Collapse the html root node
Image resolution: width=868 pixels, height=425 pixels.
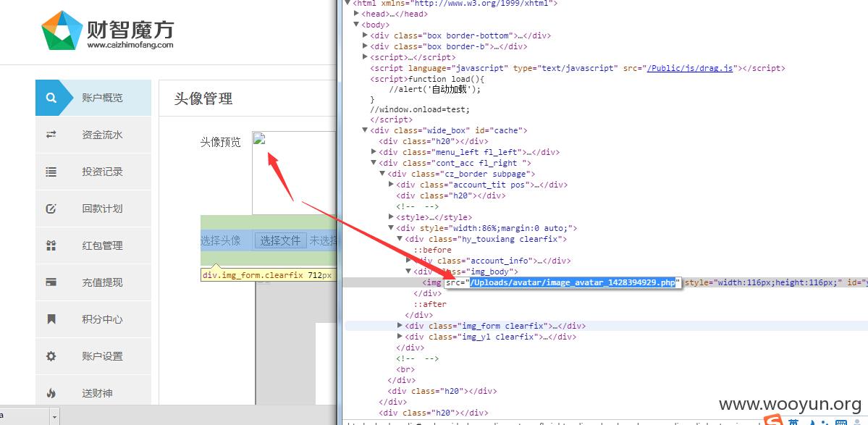tap(347, 3)
